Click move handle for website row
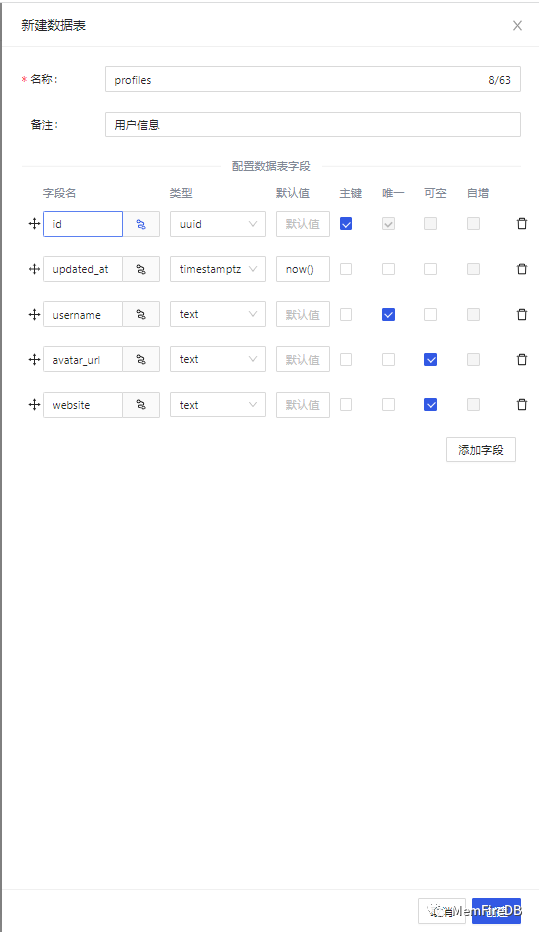539x932 pixels. point(34,405)
